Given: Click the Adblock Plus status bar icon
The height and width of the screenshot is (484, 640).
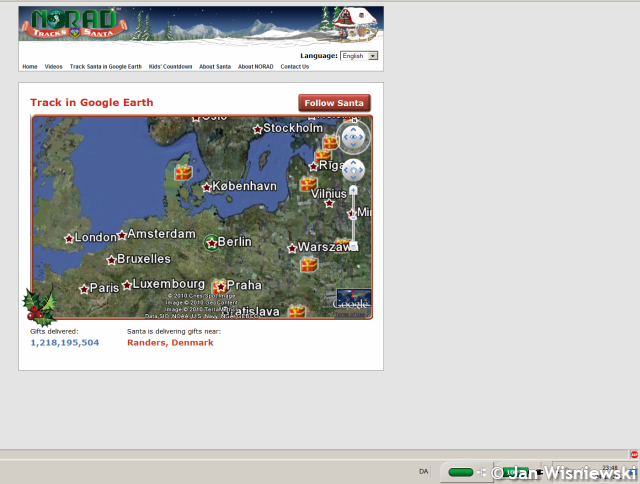Looking at the screenshot, I should pos(634,455).
